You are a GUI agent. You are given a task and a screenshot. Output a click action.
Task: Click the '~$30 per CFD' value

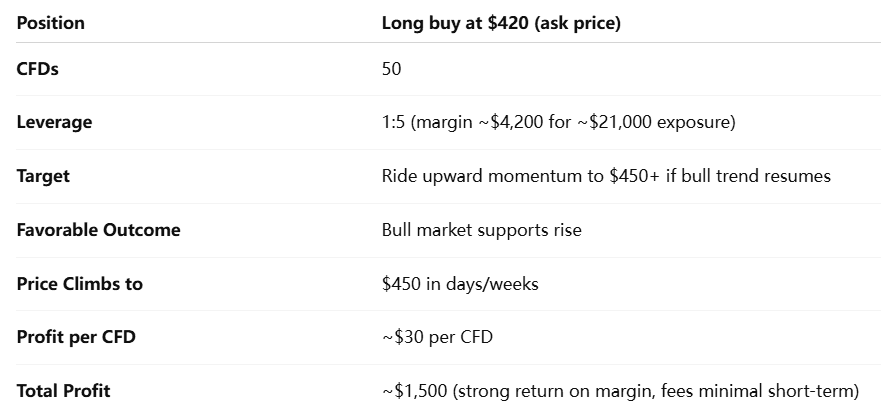437,337
